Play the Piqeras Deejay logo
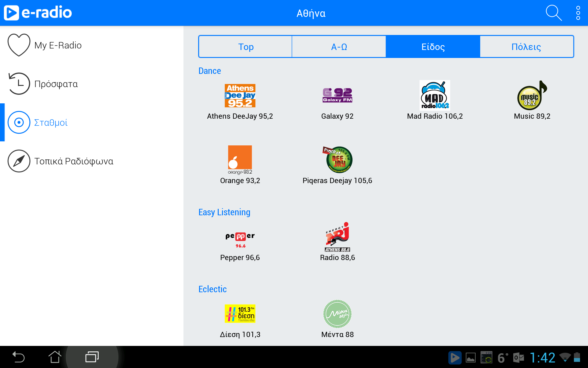The height and width of the screenshot is (368, 588). click(337, 160)
